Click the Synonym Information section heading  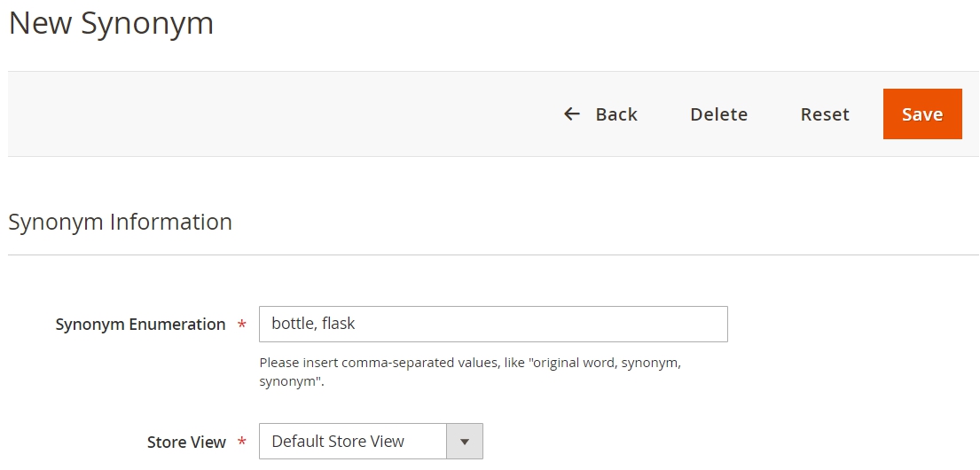tap(120, 222)
